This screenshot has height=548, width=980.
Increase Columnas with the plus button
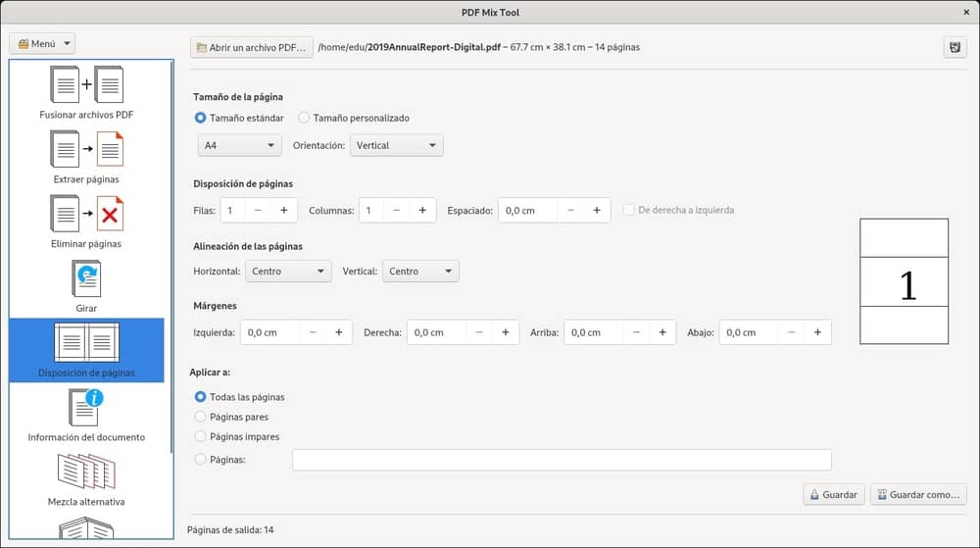click(x=422, y=211)
